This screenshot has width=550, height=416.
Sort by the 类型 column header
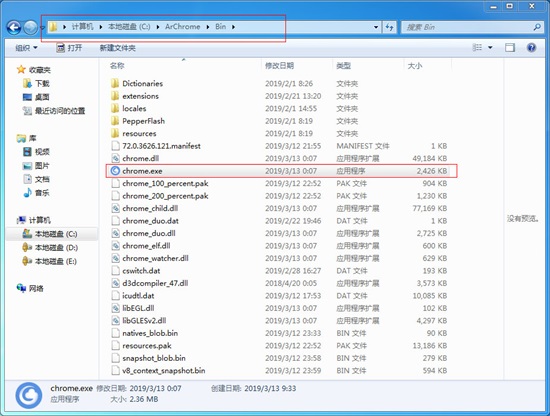point(343,66)
